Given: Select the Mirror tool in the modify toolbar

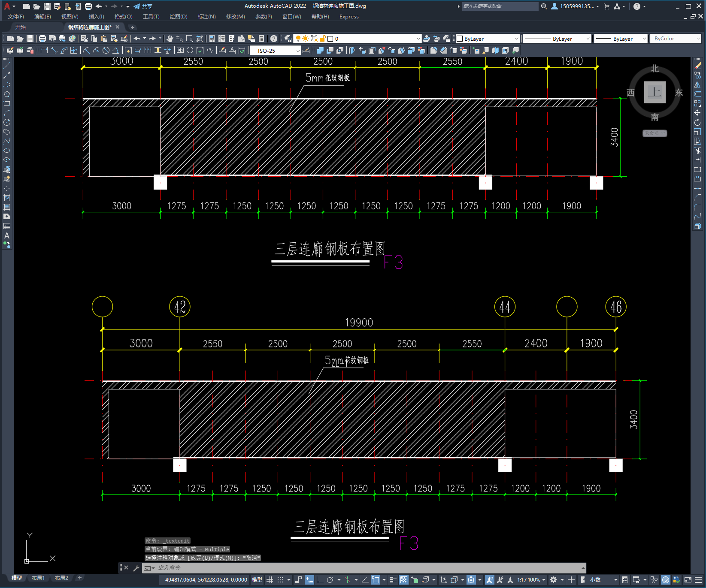Looking at the screenshot, I should pyautogui.click(x=697, y=84).
